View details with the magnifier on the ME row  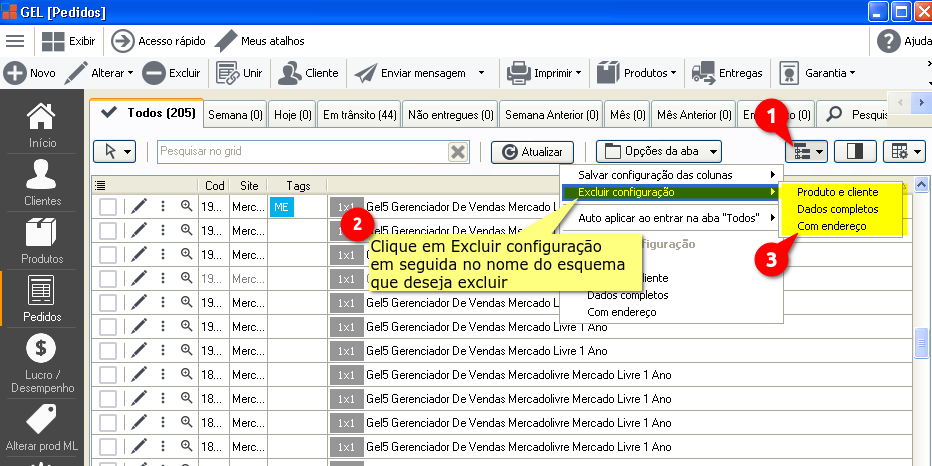[x=187, y=206]
